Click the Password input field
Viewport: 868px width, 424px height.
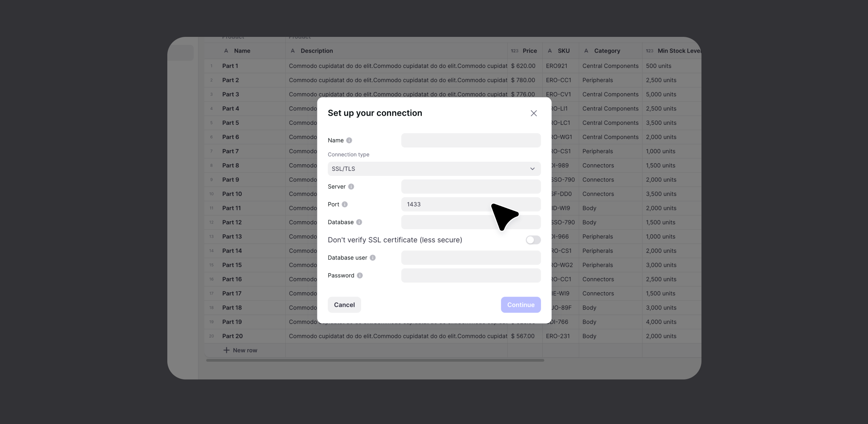point(470,275)
